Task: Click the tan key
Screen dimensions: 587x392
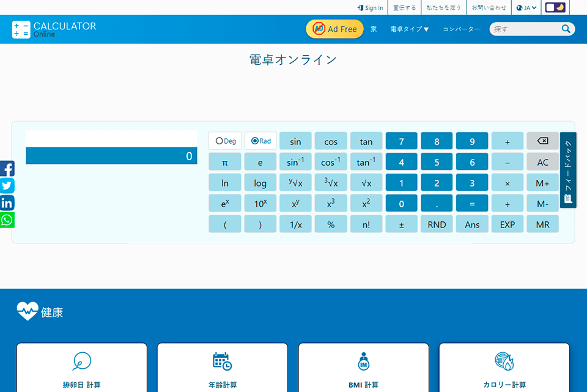Action: [x=366, y=141]
